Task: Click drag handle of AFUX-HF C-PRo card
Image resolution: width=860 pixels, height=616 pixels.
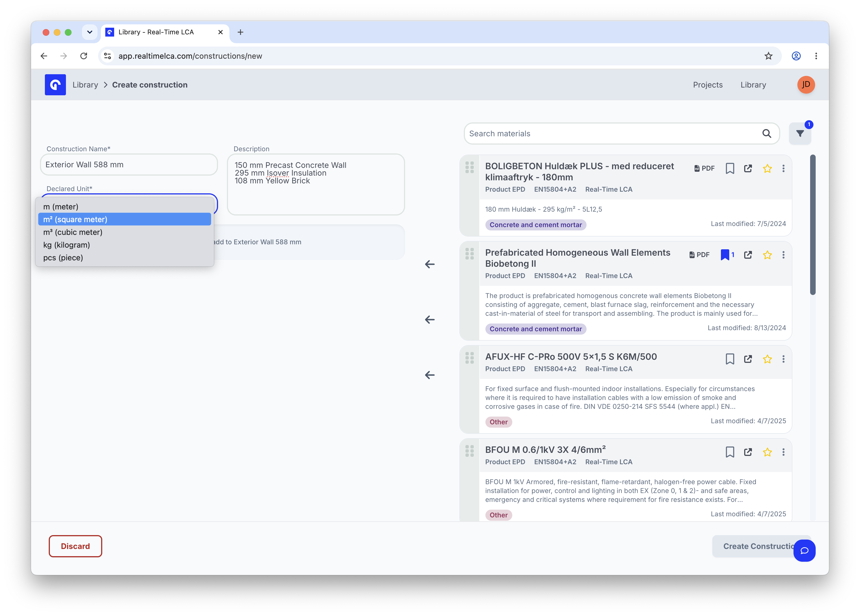Action: [469, 358]
